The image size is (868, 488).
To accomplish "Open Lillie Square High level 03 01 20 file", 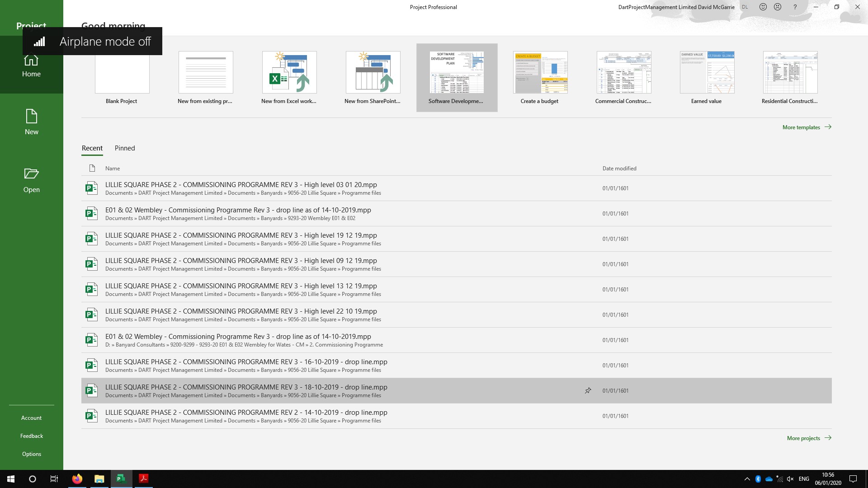I will coord(241,185).
